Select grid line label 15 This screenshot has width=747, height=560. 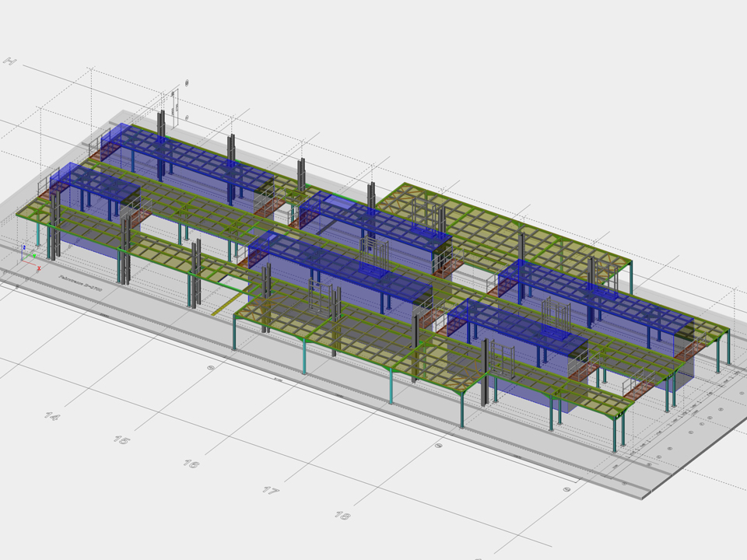[121, 439]
